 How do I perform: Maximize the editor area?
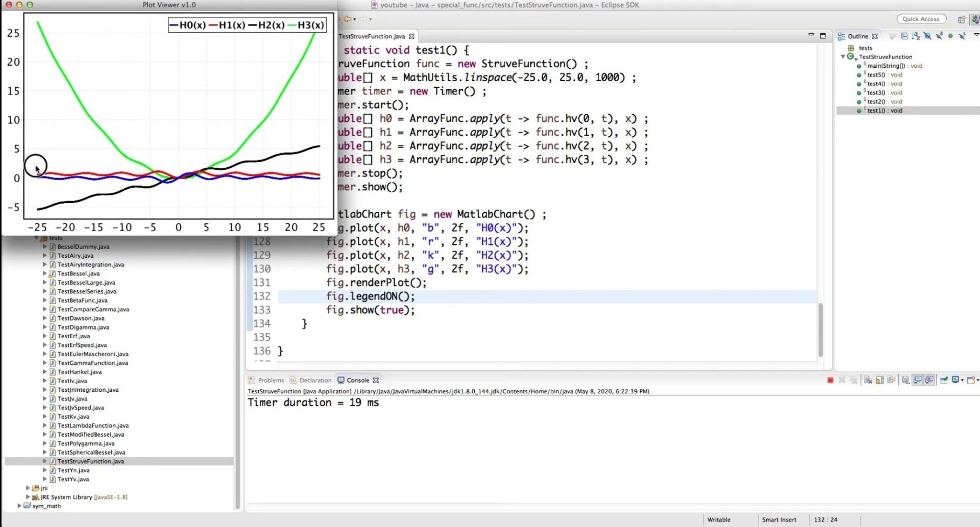pyautogui.click(x=823, y=36)
